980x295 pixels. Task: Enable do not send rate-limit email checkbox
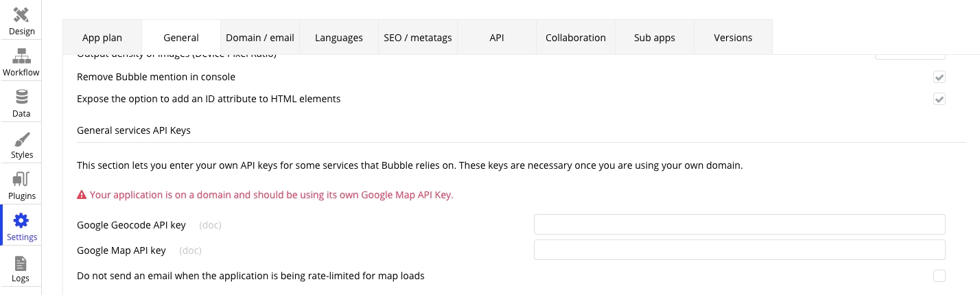[x=939, y=276]
